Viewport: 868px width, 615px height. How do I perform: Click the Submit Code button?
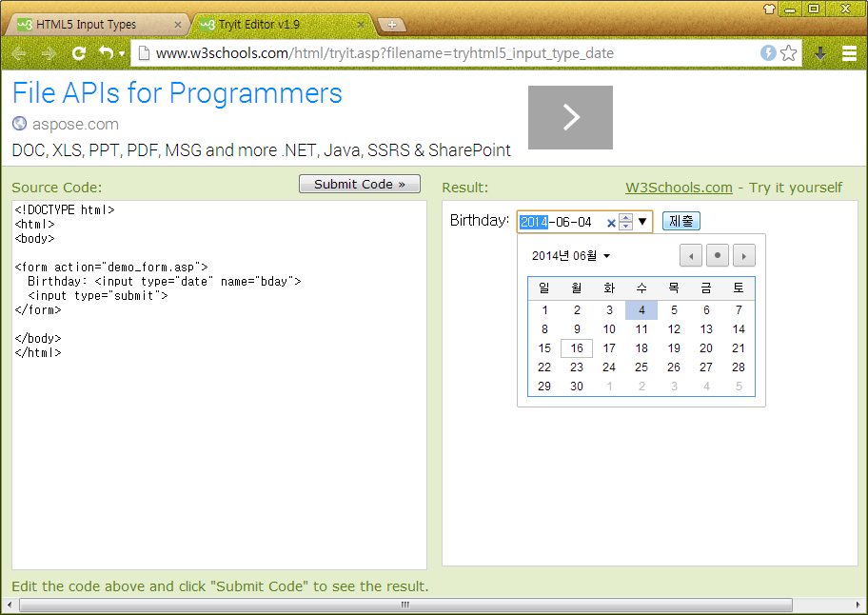(359, 184)
